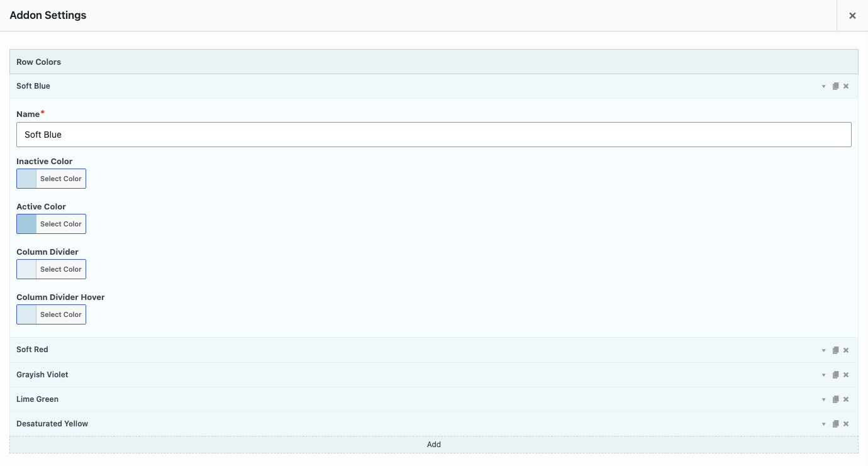Click Select Color under Active Color

coord(61,224)
